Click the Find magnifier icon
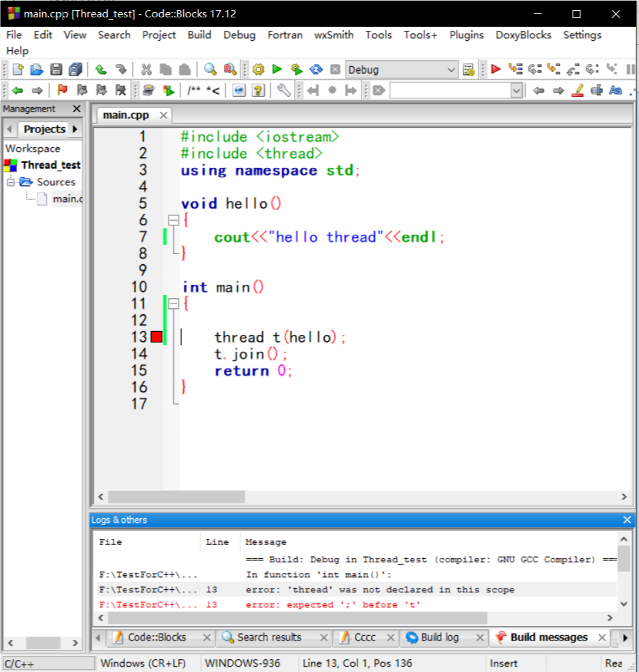Viewport: 639px width, 672px height. (211, 69)
